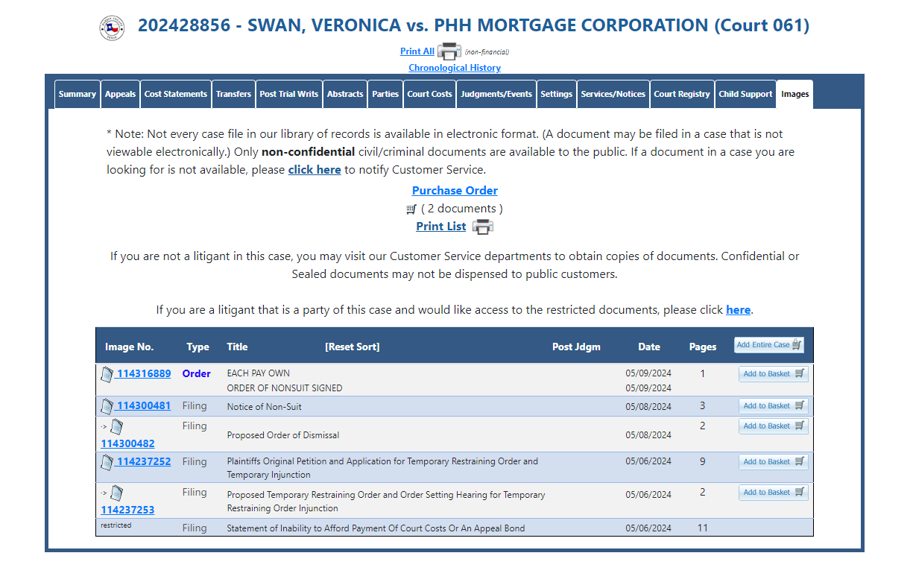Sort by Image No. column header
Screen dimensions: 913x588
pos(130,347)
